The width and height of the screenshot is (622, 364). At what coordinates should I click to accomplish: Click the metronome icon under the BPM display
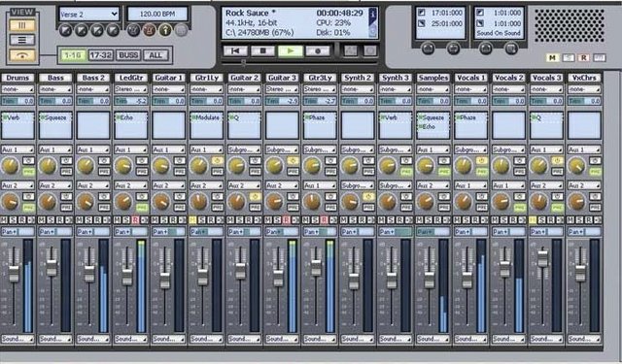pyautogui.click(x=149, y=30)
